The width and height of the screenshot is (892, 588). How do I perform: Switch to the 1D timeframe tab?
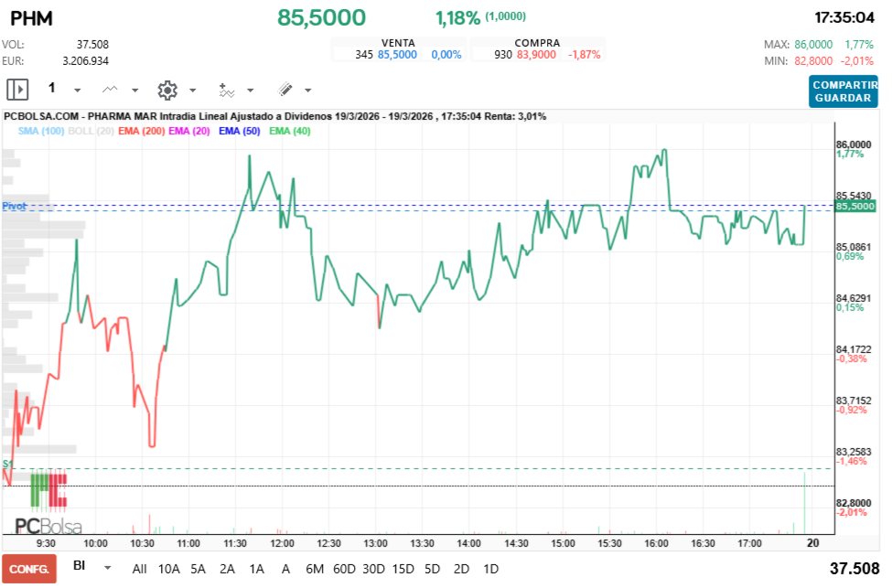490,568
